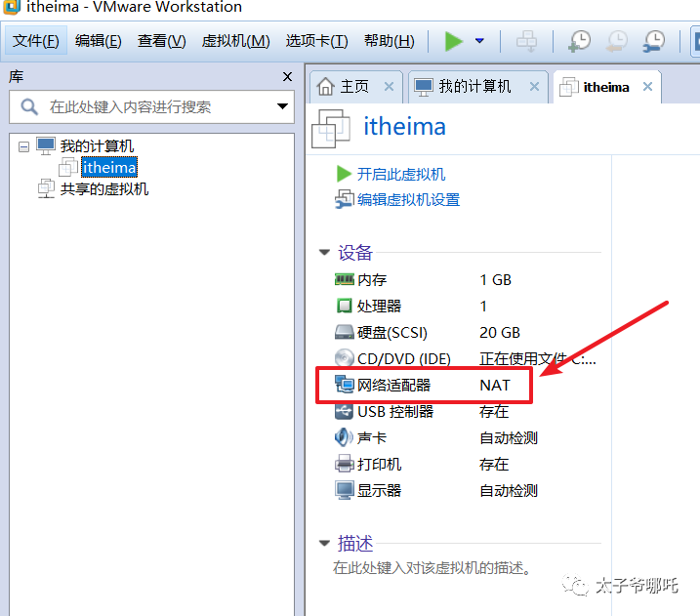Select 我的计算机 in the library tree
This screenshot has height=616, width=700.
coord(97,146)
